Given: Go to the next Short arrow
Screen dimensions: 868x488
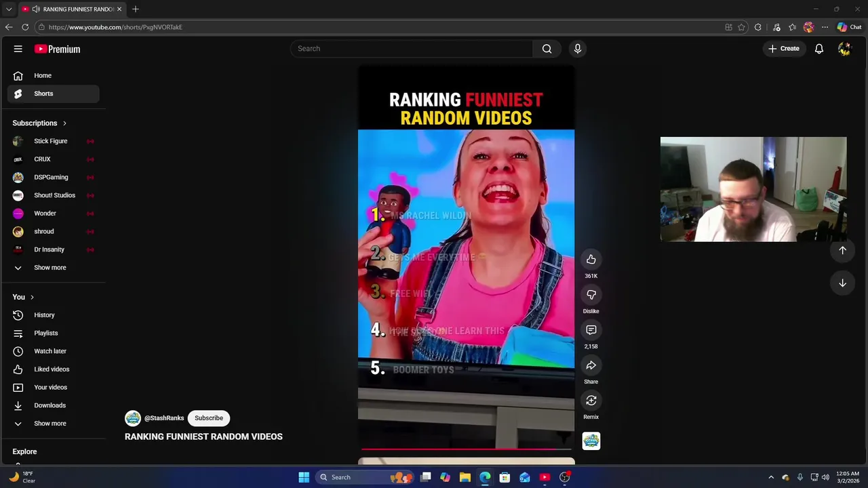Looking at the screenshot, I should [x=842, y=283].
